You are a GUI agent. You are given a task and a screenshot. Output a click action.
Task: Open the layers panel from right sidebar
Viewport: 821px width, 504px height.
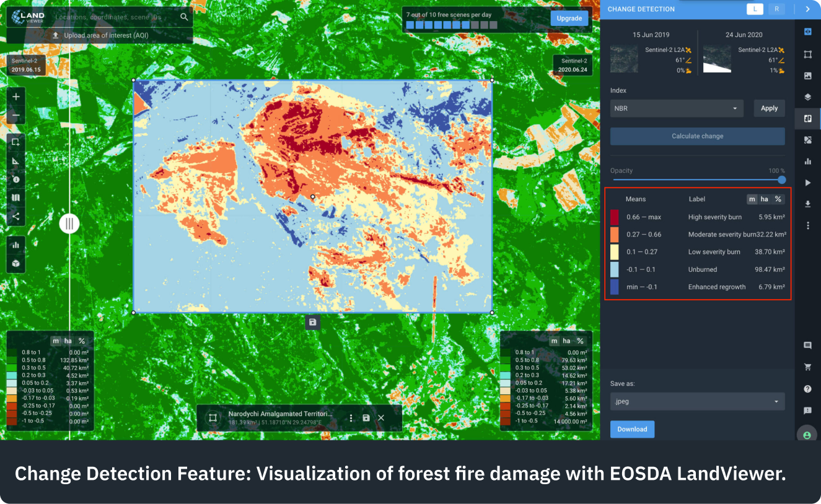(x=808, y=97)
